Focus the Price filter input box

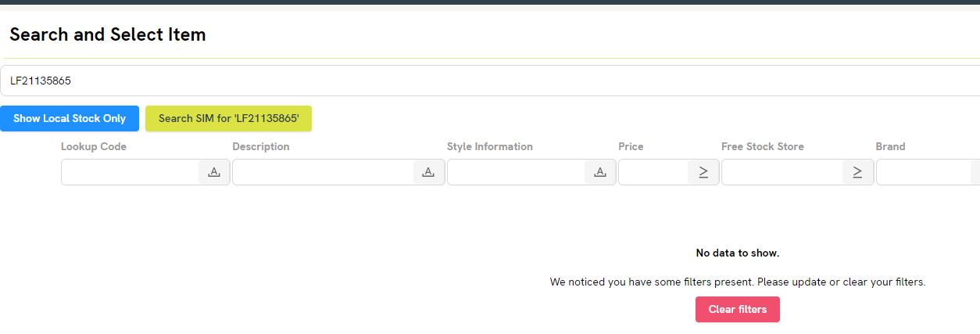point(653,172)
